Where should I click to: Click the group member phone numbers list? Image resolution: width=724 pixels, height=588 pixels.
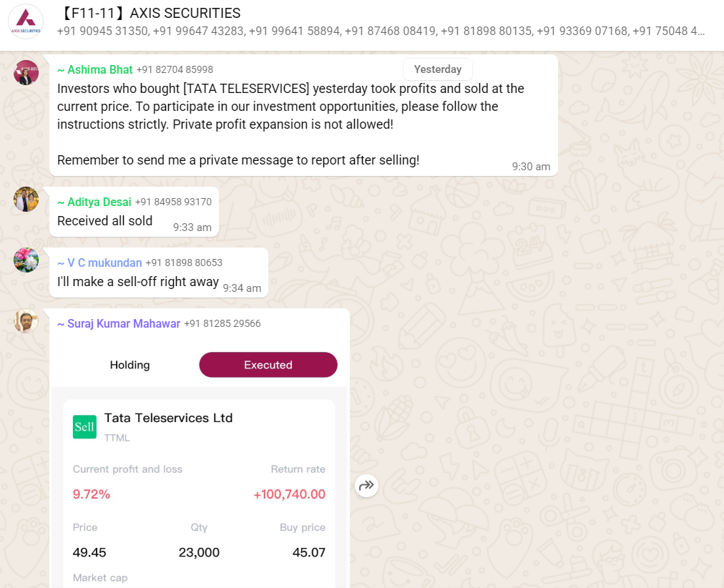coord(381,31)
